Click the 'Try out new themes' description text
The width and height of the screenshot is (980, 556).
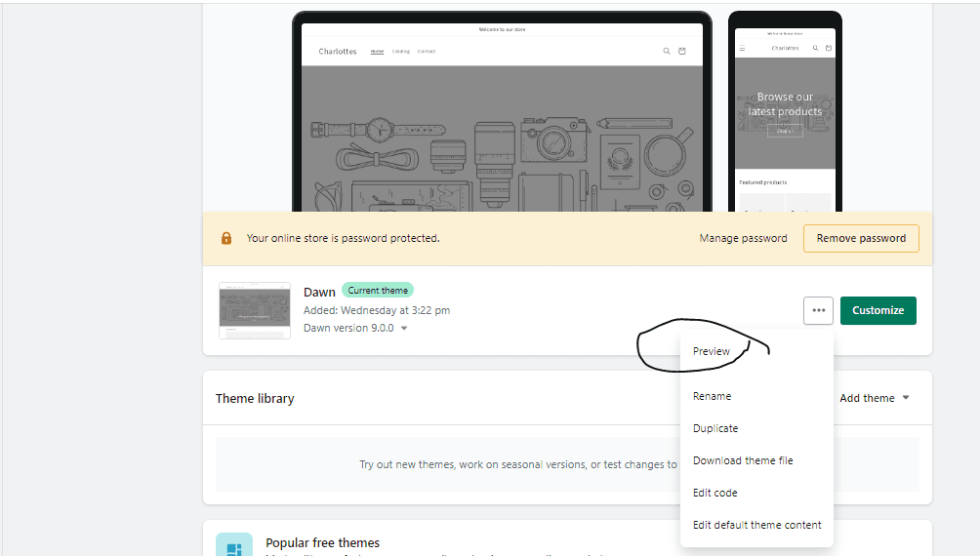[518, 464]
